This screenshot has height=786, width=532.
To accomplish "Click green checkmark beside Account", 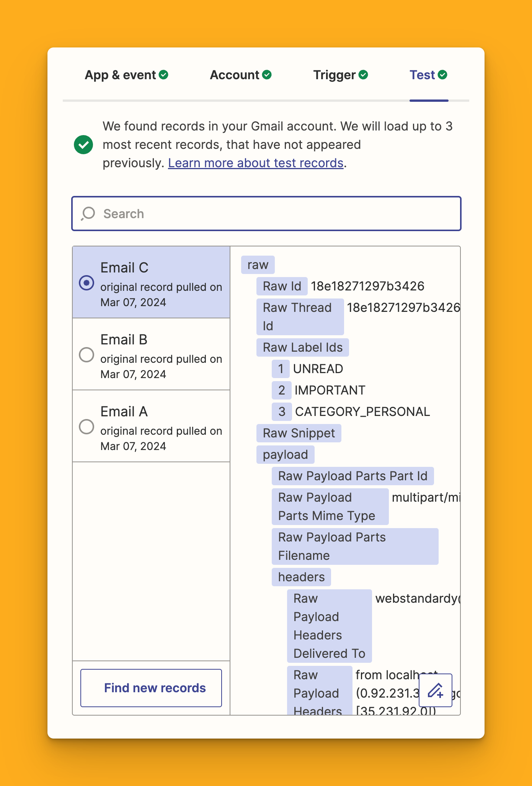I will tap(267, 75).
